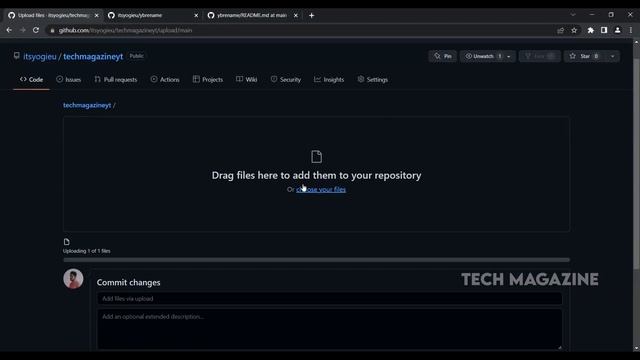Click the Pin repository button
Screen dimensions: 640x360
[443, 56]
